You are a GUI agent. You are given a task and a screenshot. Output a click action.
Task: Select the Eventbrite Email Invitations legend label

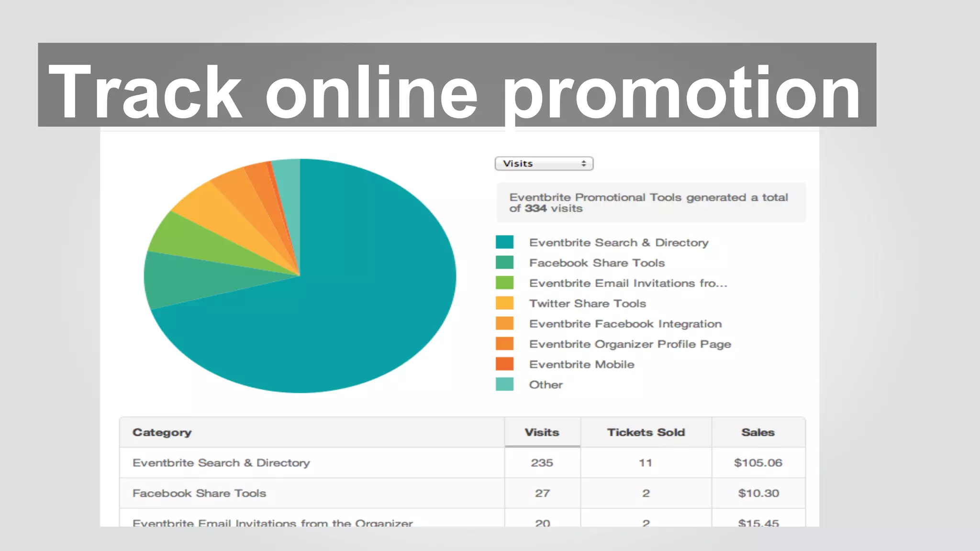point(628,283)
